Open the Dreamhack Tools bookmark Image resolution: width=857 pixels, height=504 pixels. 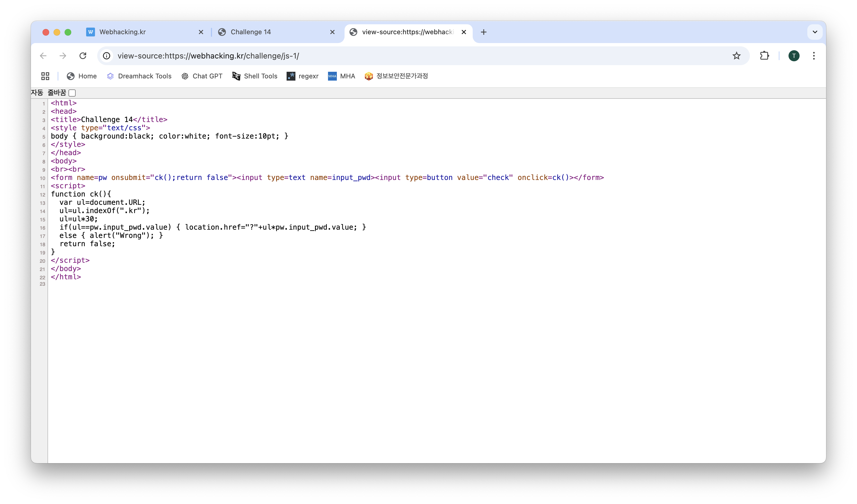[x=139, y=76]
